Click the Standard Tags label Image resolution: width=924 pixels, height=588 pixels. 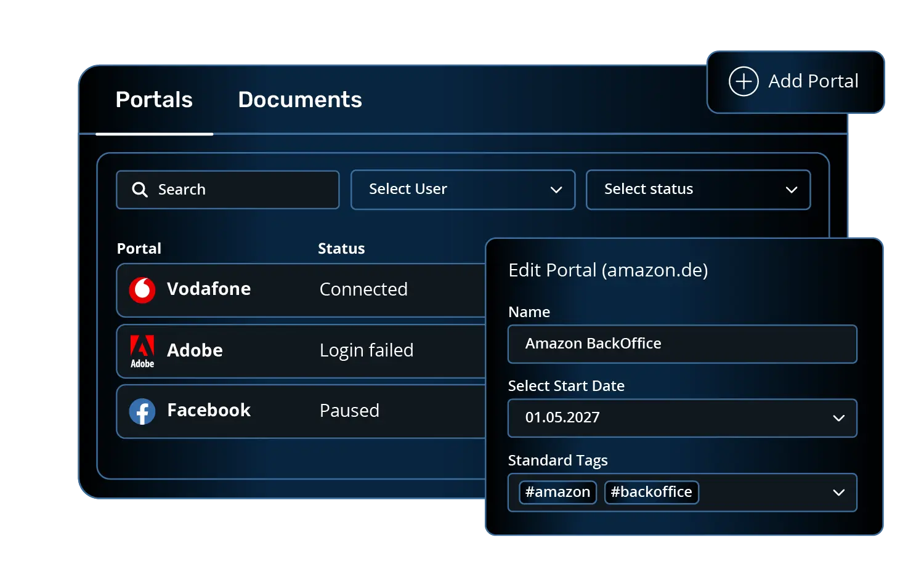[557, 461]
